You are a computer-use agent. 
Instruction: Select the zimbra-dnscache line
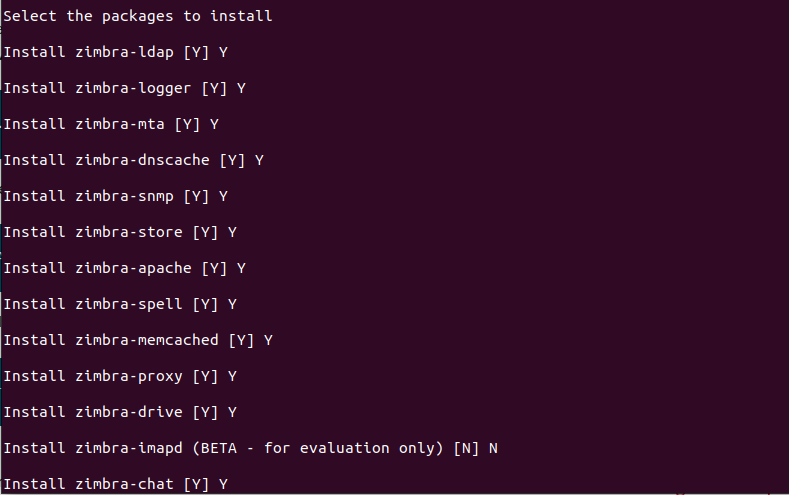[134, 160]
